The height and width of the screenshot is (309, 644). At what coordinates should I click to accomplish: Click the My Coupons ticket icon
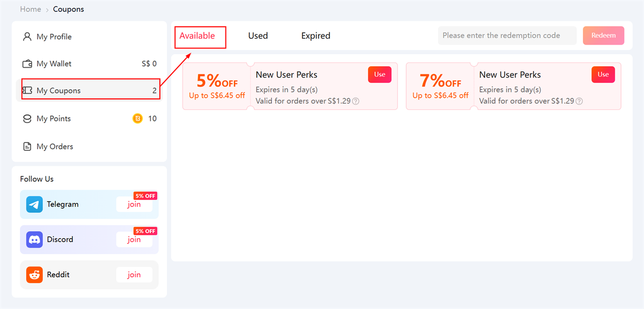pyautogui.click(x=27, y=90)
